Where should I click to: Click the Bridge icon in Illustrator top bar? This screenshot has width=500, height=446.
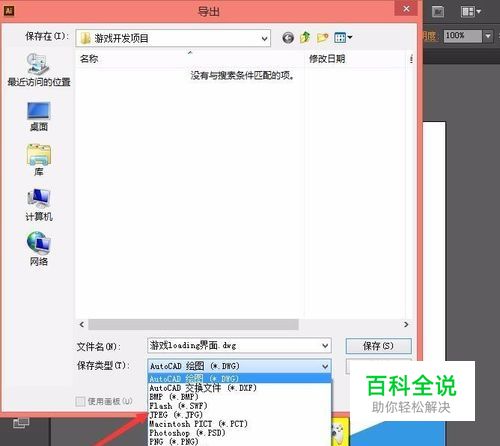(x=438, y=12)
